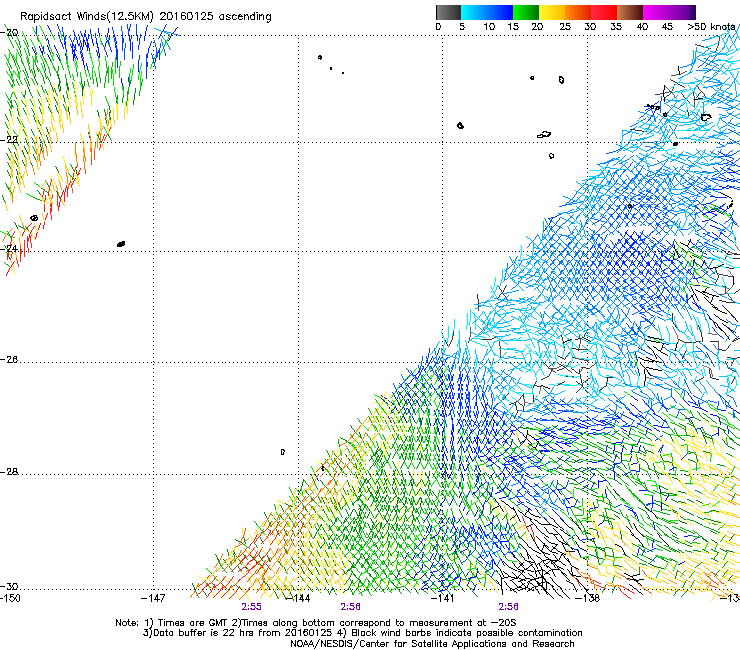
Task: Pick the red 30-35 knots legend segment
Action: pos(604,12)
